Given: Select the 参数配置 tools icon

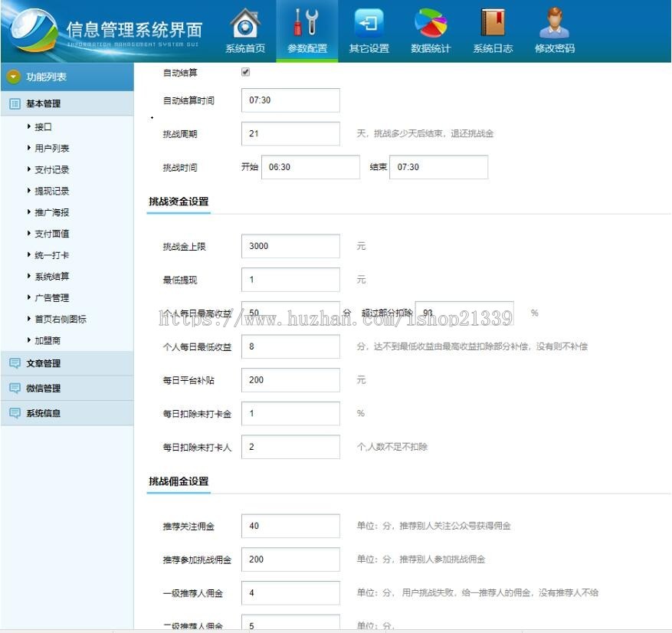Looking at the screenshot, I should point(306,23).
